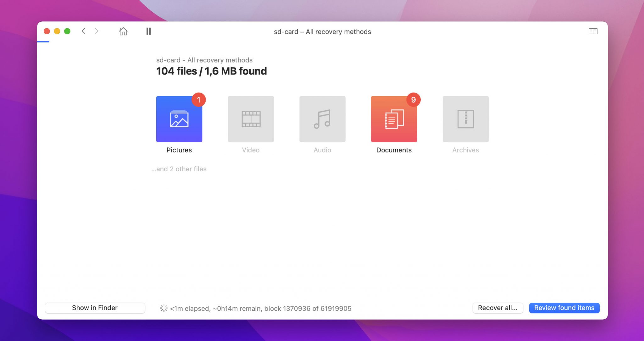Click the scanning spinner icon
This screenshot has width=644, height=341.
tap(164, 308)
